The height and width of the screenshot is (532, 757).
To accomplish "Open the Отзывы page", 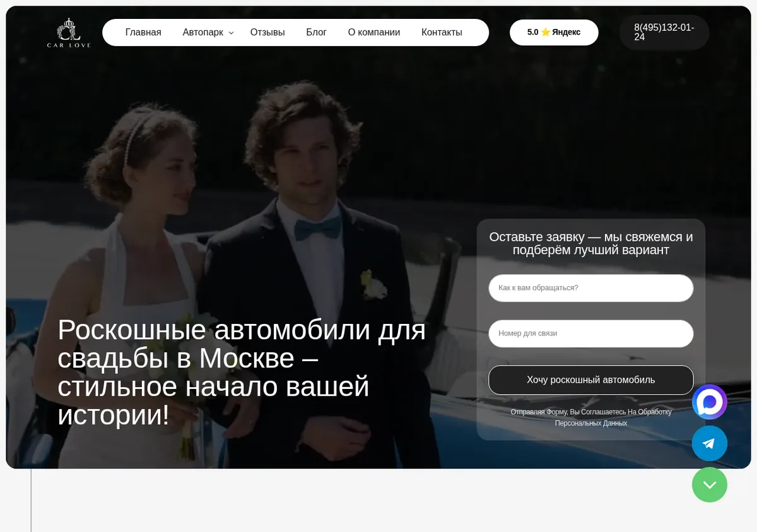I will tap(267, 32).
